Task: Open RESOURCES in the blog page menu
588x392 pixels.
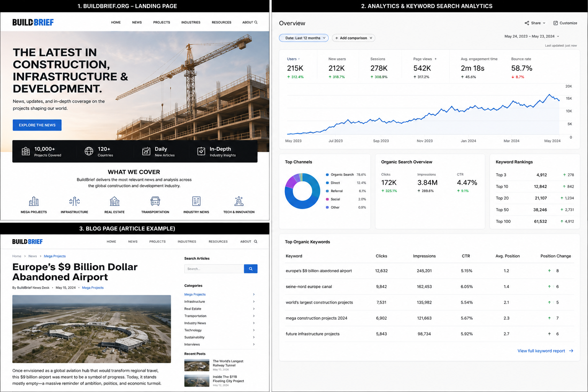Action: [218, 242]
